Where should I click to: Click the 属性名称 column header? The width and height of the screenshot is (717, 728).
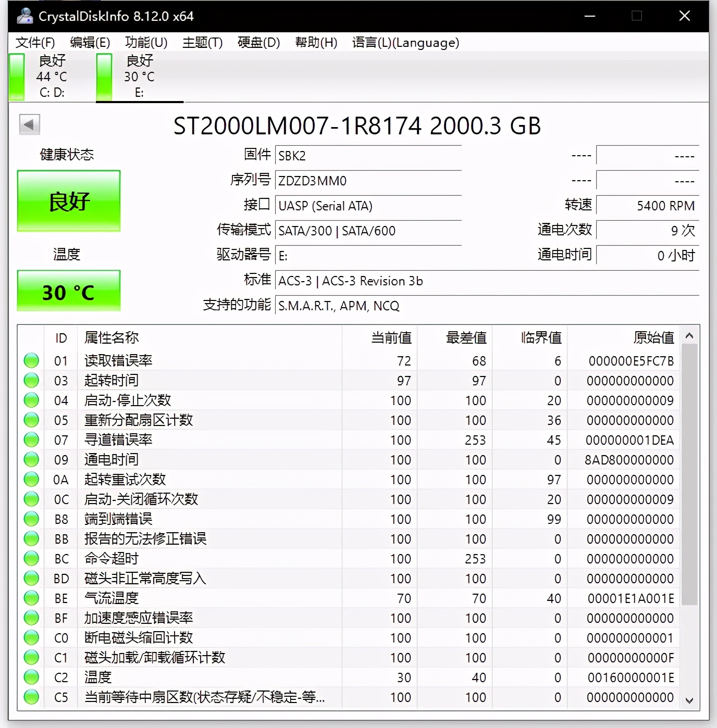pos(209,338)
